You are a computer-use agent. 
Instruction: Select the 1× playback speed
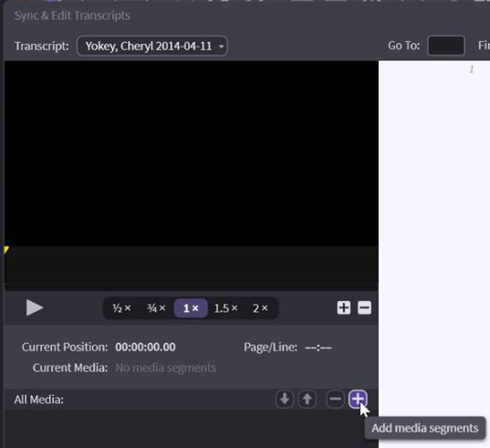pyautogui.click(x=191, y=308)
